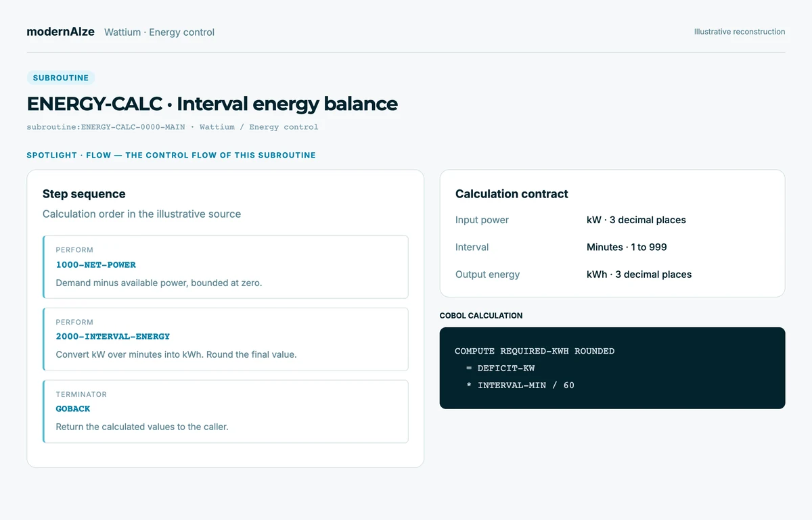Viewport: 812px width, 520px height.
Task: Click the Input power label
Action: point(482,220)
